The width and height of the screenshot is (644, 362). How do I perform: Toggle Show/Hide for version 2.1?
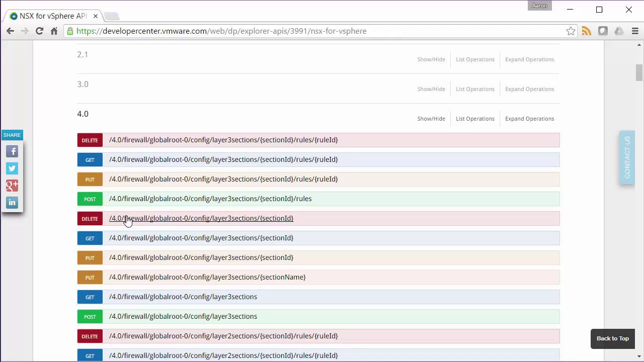tap(431, 59)
